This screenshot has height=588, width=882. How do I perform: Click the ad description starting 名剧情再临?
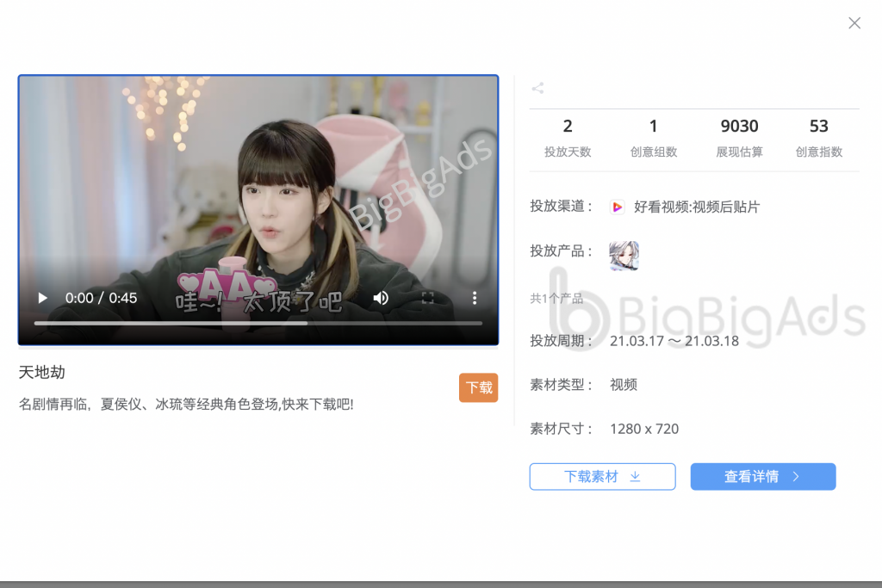click(186, 404)
